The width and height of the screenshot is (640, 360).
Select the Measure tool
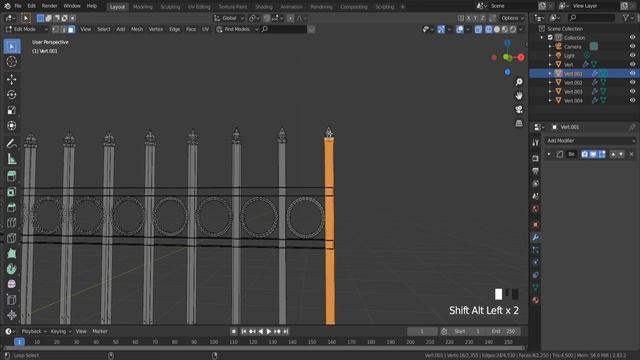tap(12, 159)
